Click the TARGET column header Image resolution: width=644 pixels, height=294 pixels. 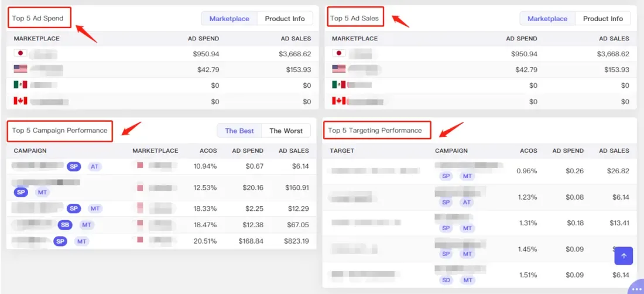[x=342, y=151]
